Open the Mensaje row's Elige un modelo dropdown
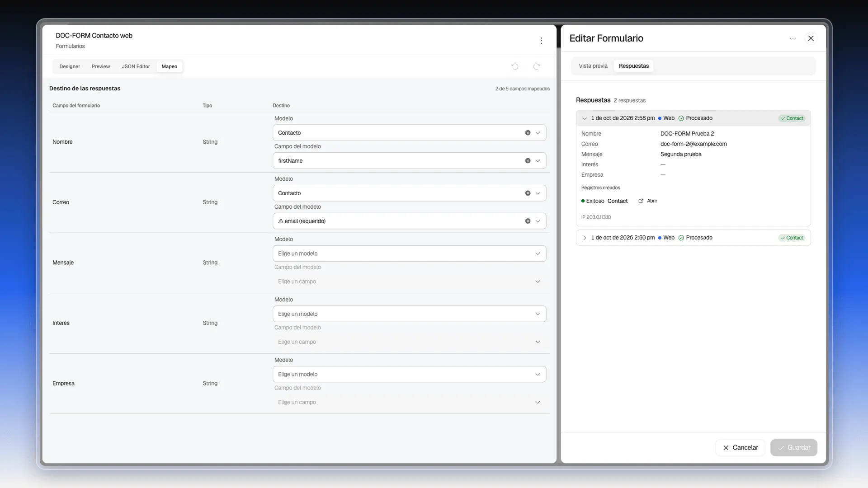 click(x=410, y=253)
